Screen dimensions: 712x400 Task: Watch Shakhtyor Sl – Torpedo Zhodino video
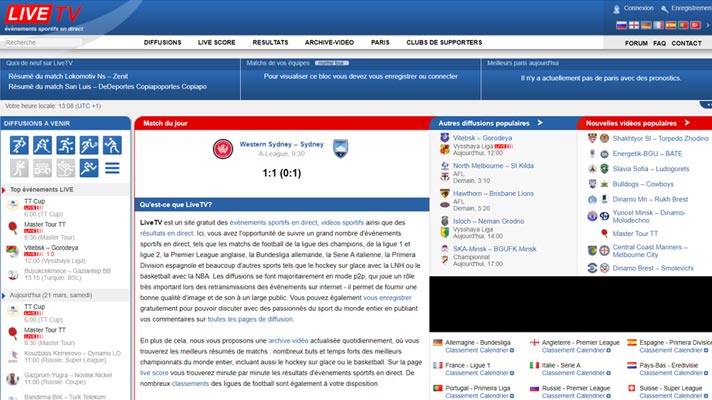pyautogui.click(x=660, y=138)
